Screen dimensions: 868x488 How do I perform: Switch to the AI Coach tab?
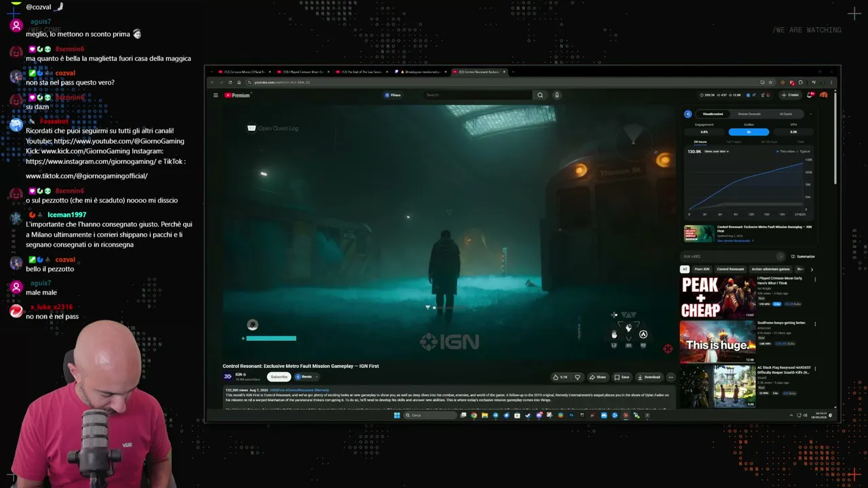(785, 114)
